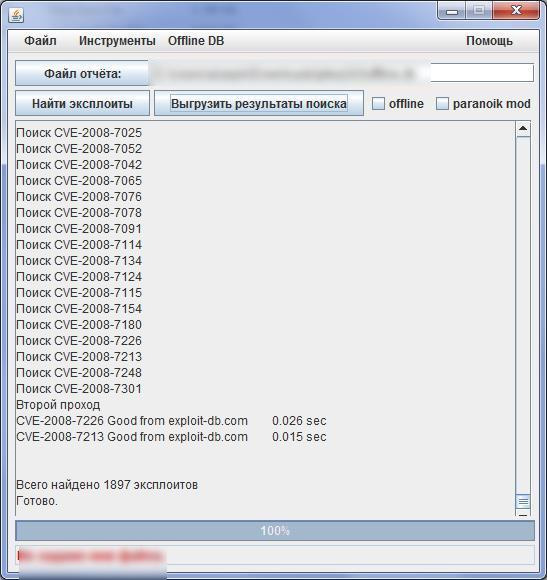This screenshot has width=547, height=580.
Task: Open the Помощь menu
Action: [489, 41]
